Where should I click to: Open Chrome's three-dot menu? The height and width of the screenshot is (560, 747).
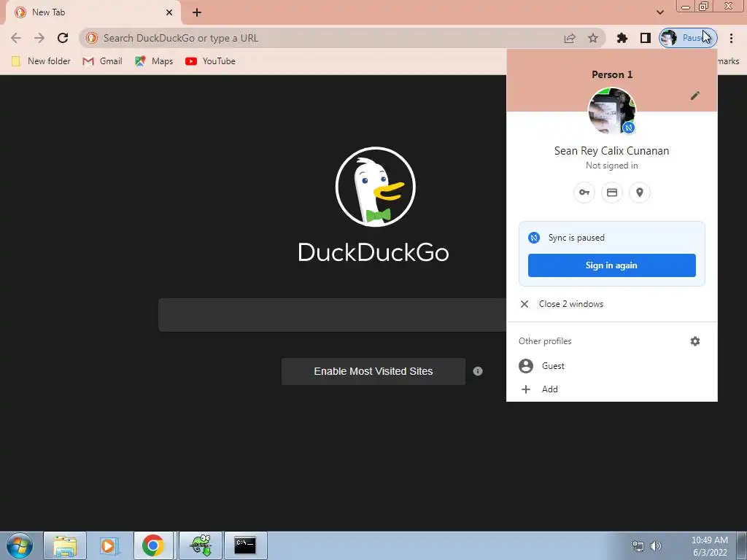click(x=731, y=38)
